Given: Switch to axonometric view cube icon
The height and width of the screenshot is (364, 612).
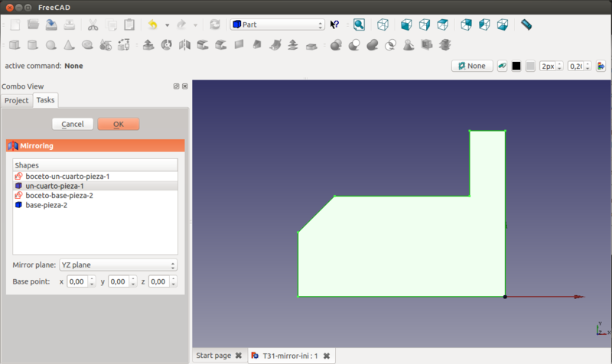Looking at the screenshot, I should point(382,24).
